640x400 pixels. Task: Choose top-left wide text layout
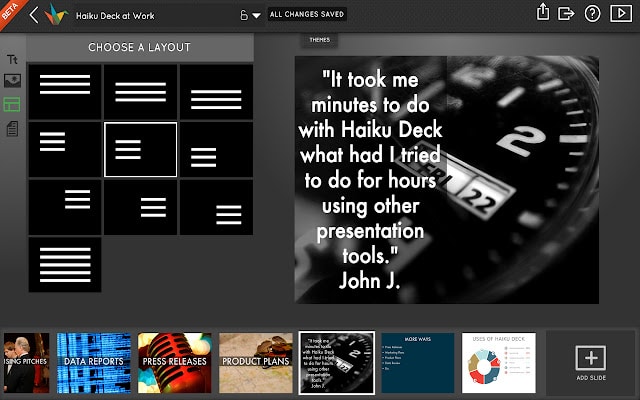point(65,92)
